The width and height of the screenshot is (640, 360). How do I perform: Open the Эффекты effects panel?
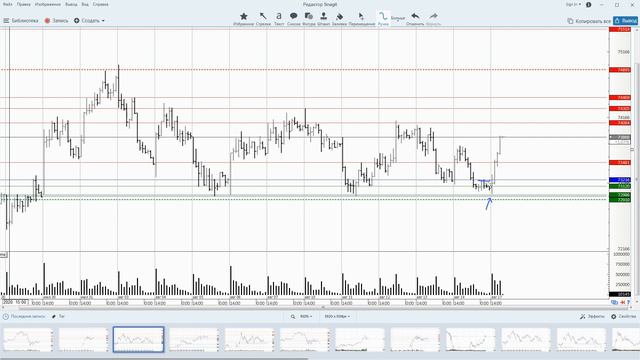pos(592,316)
